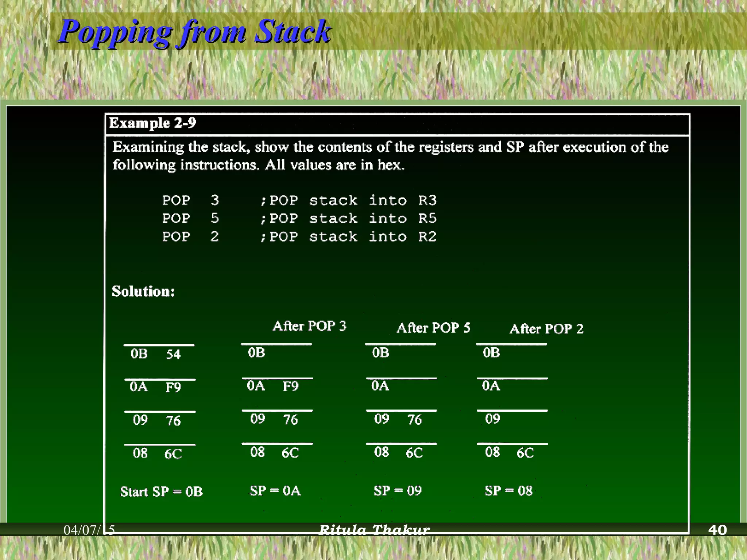This screenshot has height=560, width=747.
Task: Click the 'Example 2-9' heading
Action: coord(152,123)
